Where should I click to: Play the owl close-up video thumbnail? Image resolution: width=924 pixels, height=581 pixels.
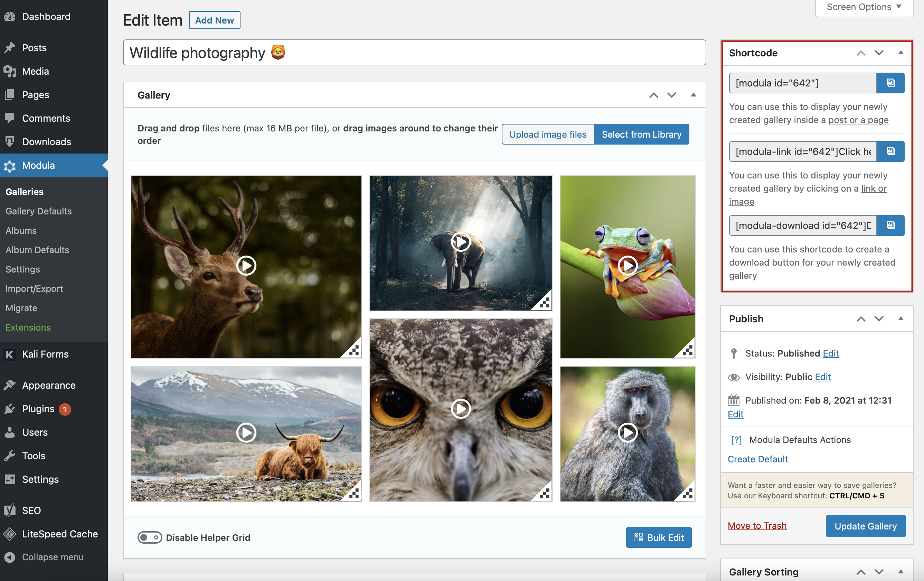coord(461,408)
